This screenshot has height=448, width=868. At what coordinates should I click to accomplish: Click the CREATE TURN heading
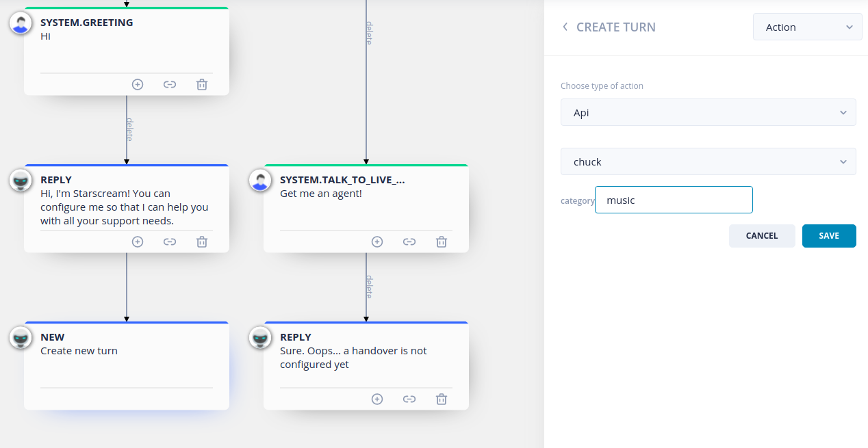616,27
